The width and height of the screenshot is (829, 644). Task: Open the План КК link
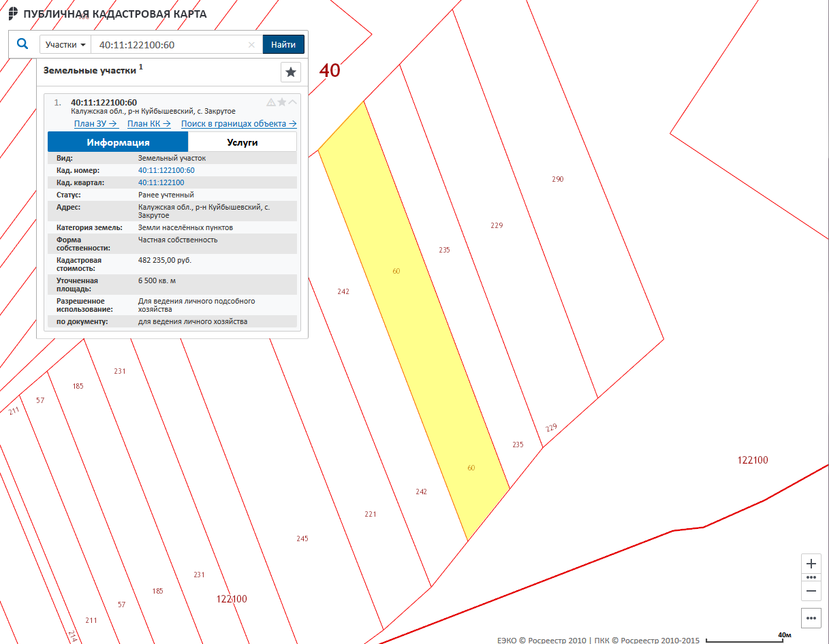(148, 124)
